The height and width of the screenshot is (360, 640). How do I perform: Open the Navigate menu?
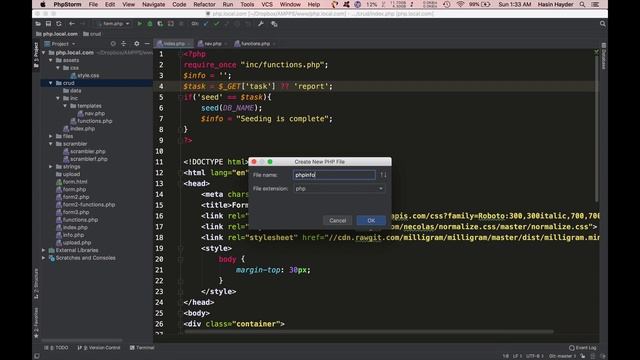(153, 4)
